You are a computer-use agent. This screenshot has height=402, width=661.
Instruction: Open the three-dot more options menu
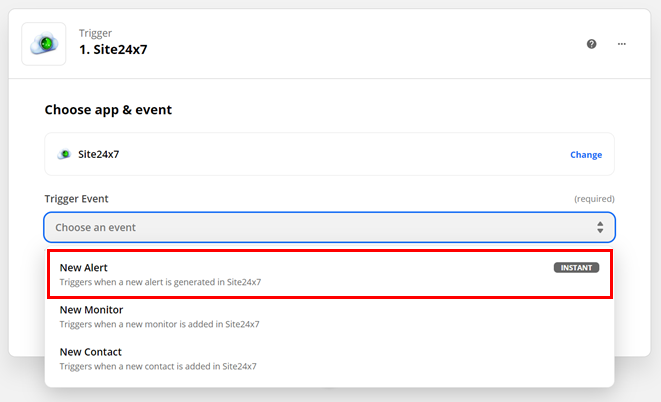tap(621, 44)
